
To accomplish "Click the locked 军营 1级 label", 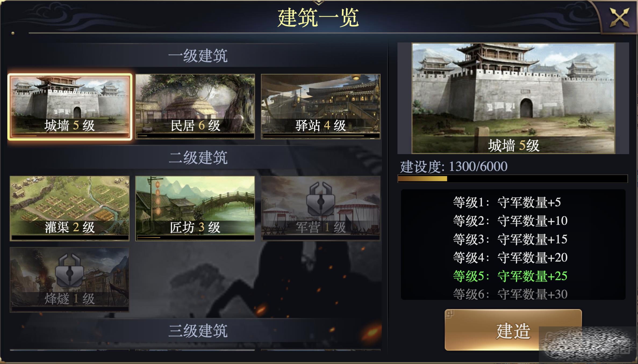I will pyautogui.click(x=321, y=227).
